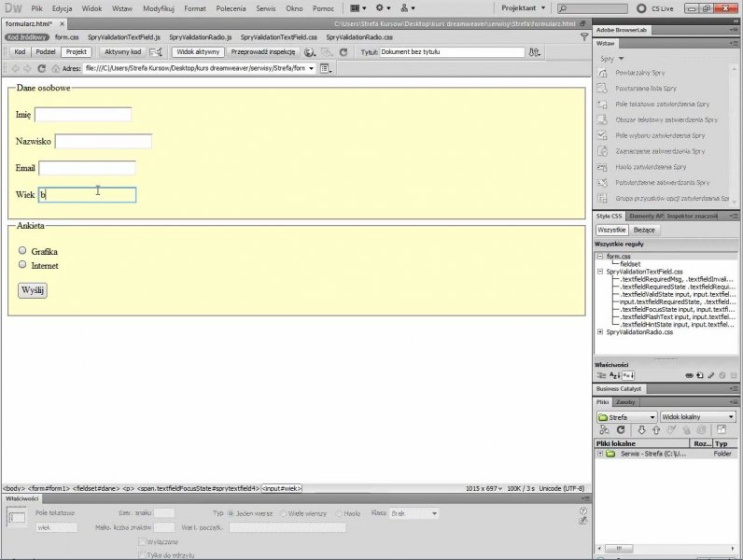Screen dimensions: 743x560
Task: Click into the Nazwisko text field
Action: (104, 141)
